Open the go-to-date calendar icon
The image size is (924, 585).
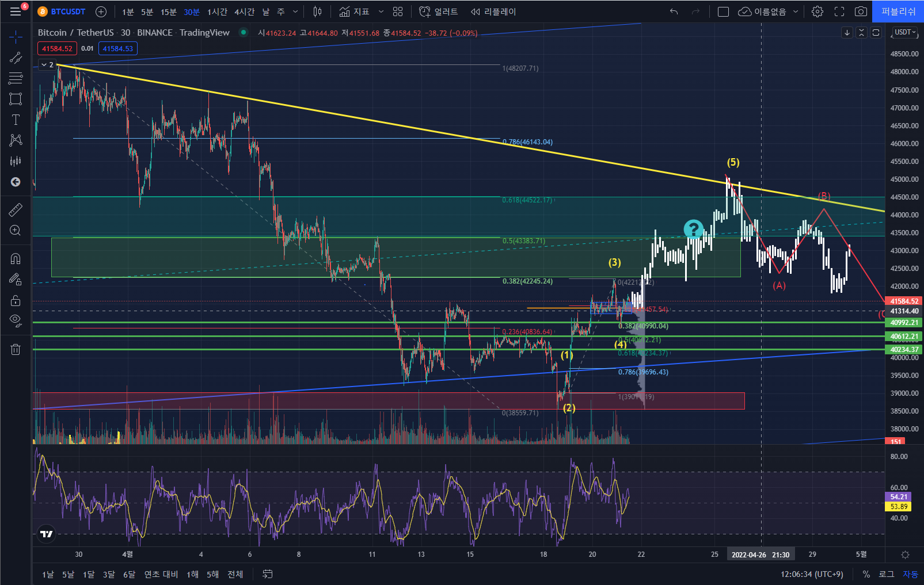coord(268,574)
